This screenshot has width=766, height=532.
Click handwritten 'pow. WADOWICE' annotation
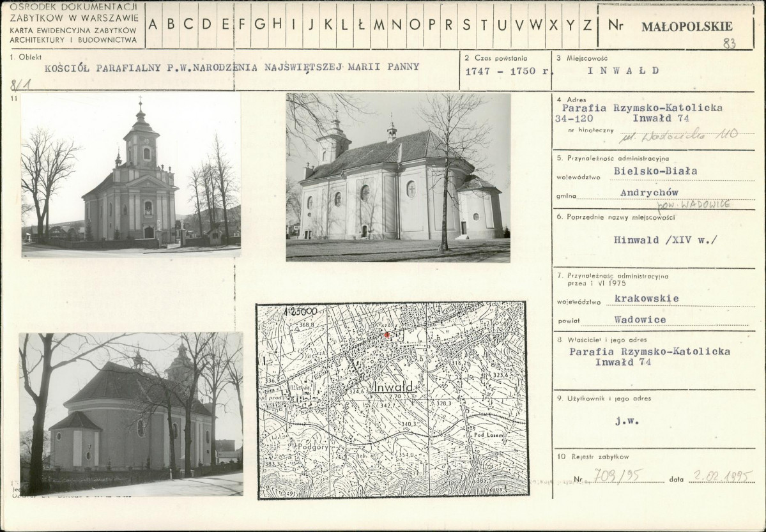[x=694, y=204]
